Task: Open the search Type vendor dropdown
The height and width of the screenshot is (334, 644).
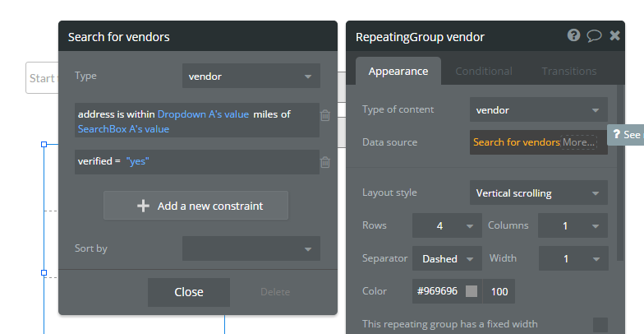Action: pos(251,77)
